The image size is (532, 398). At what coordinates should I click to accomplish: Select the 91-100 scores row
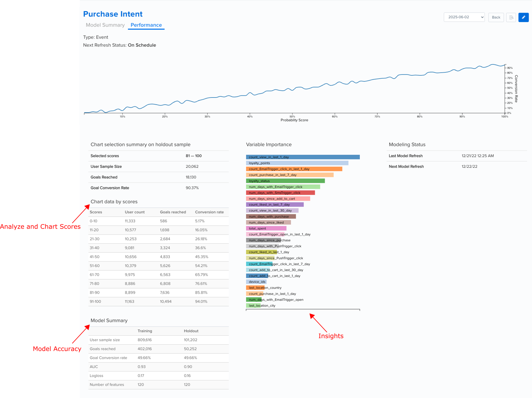click(158, 302)
